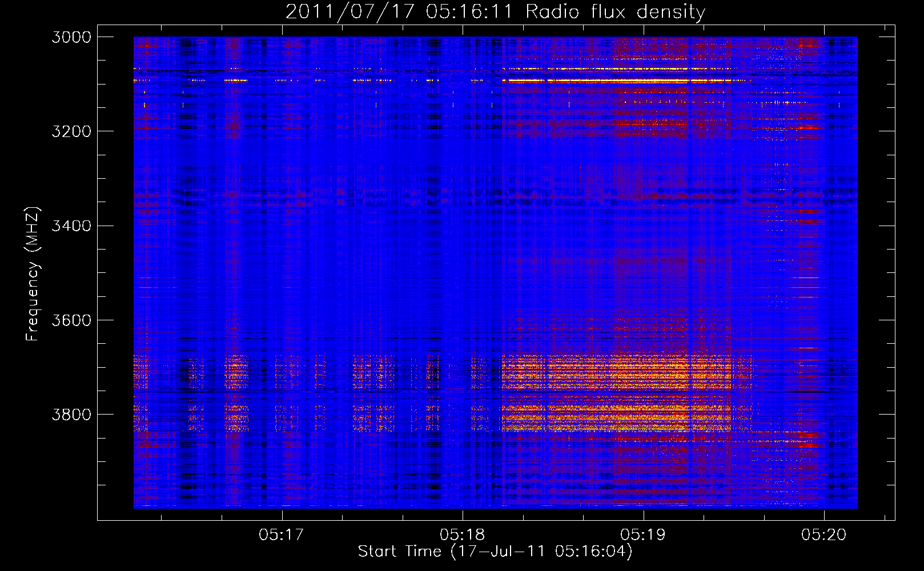
Task: Click the 3800 frequency tick label
Action: click(71, 414)
